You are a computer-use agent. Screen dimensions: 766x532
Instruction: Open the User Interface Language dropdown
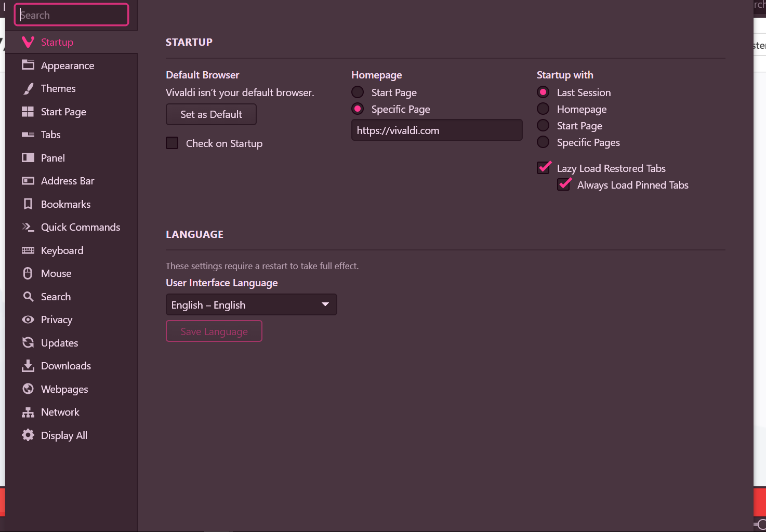click(251, 305)
